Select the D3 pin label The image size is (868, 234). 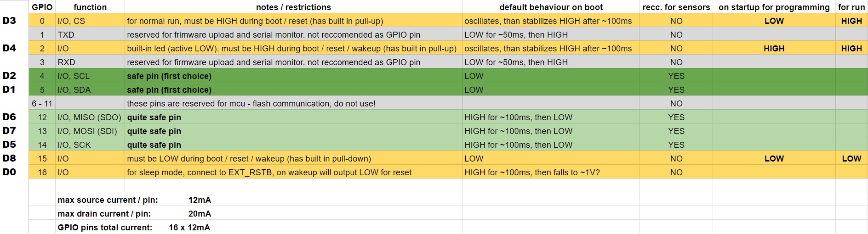tap(9, 21)
